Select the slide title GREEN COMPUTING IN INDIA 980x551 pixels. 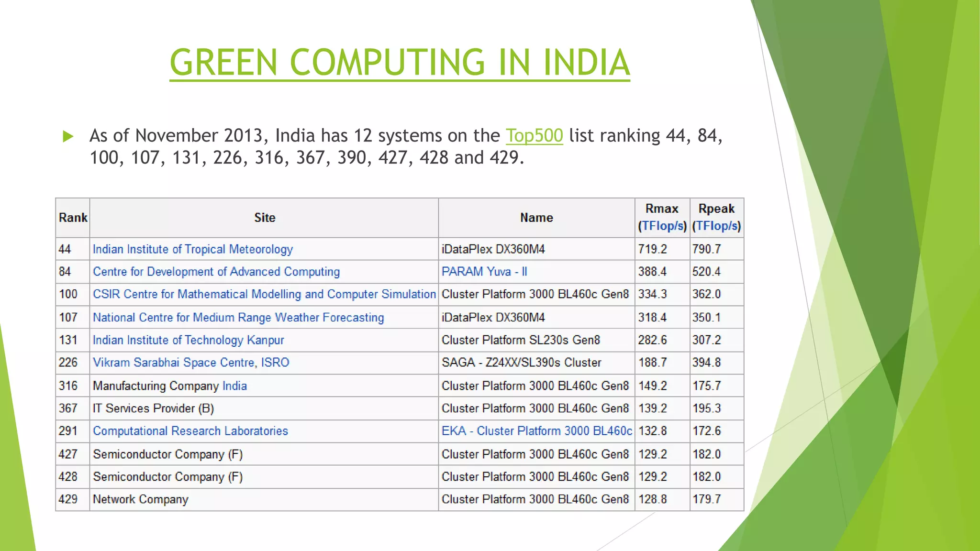pos(400,63)
